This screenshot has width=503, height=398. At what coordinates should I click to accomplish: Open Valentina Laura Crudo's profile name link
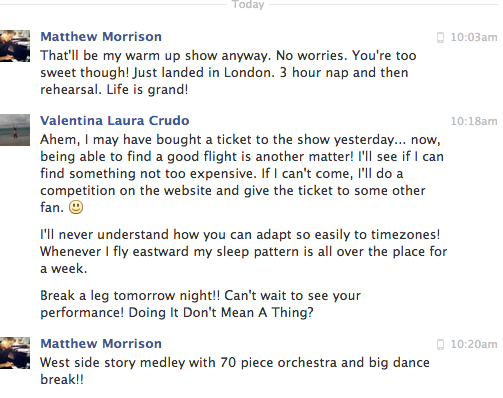[x=115, y=120]
